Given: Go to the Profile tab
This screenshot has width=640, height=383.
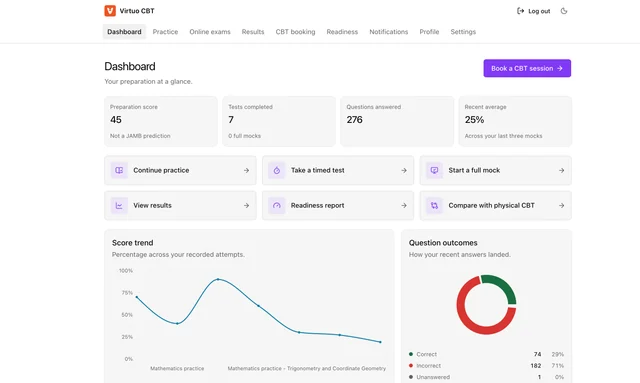Looking at the screenshot, I should point(429,32).
